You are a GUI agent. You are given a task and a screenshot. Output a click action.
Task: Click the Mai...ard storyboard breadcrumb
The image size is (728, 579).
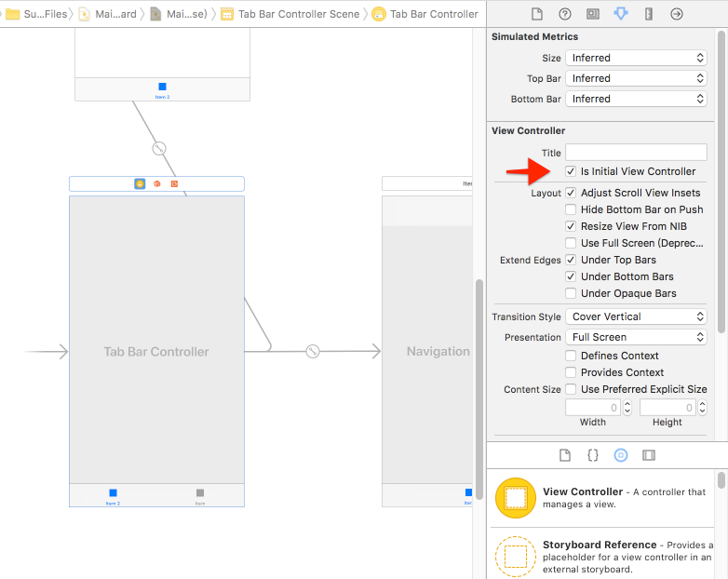(108, 14)
